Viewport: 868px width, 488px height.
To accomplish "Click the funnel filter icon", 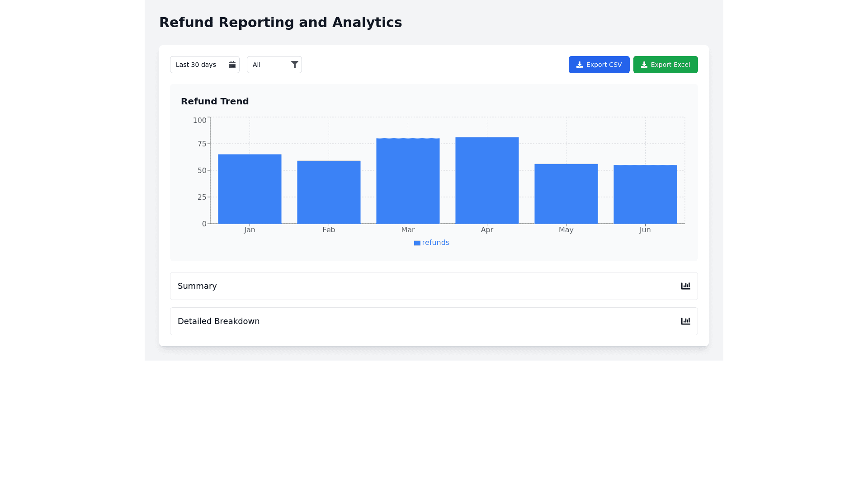I will click(x=295, y=65).
